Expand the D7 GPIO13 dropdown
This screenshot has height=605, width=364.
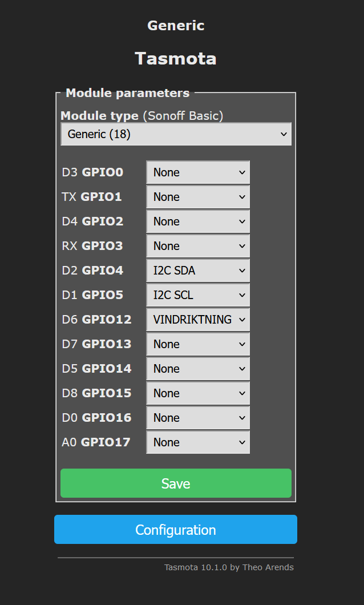(198, 344)
